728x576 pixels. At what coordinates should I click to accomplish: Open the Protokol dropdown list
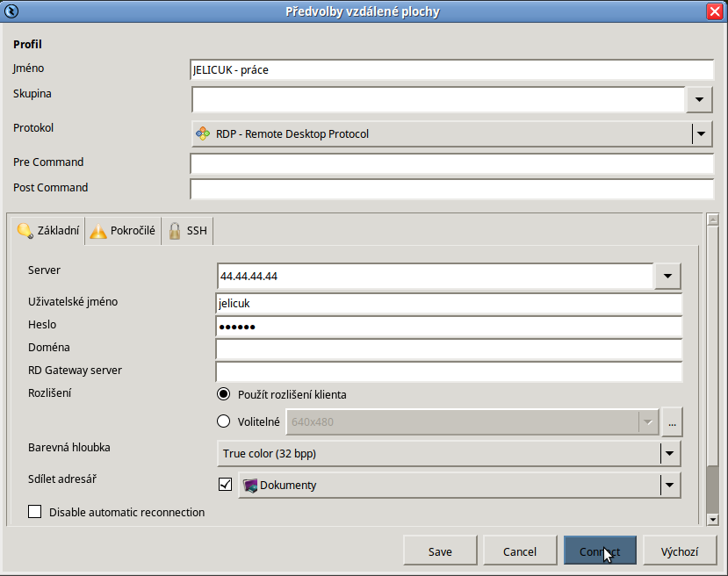451,133
